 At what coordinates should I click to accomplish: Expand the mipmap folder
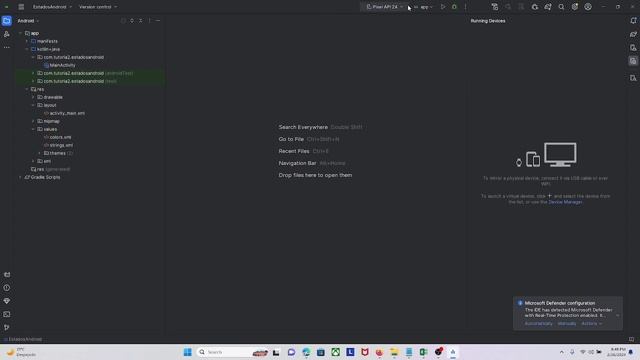(33, 121)
